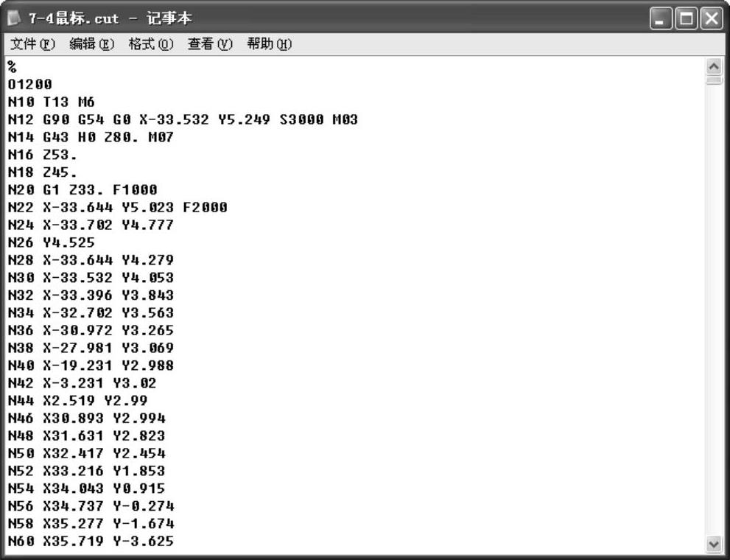This screenshot has height=560, width=730.
Task: Minimize the Notepad window
Action: tap(661, 18)
